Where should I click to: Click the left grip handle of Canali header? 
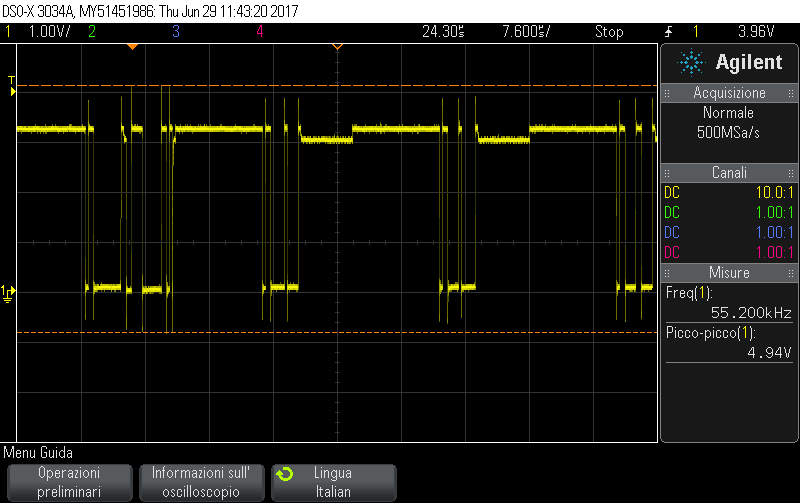(667, 173)
